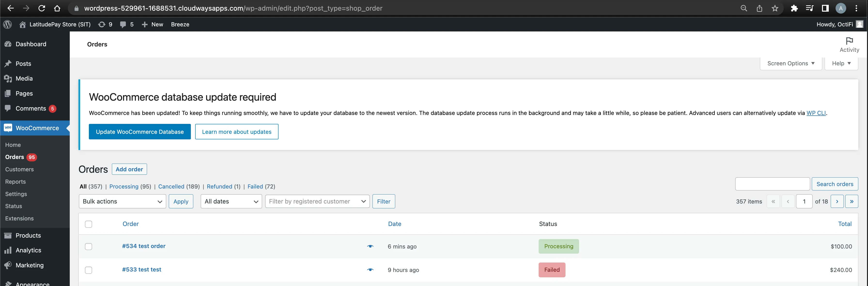The width and height of the screenshot is (868, 286).
Task: Go to WooCommerce Home submenu
Action: coord(13,145)
